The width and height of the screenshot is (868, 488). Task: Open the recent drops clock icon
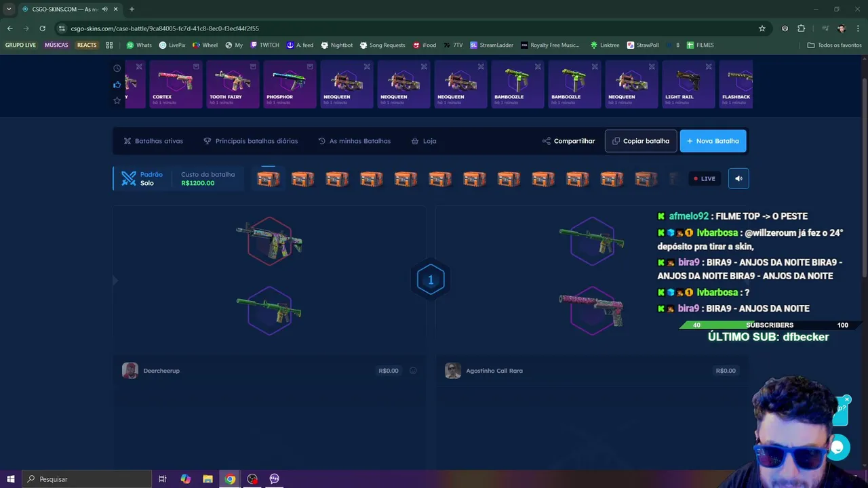(117, 68)
